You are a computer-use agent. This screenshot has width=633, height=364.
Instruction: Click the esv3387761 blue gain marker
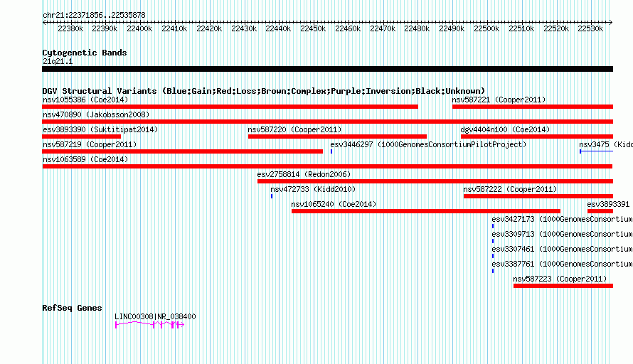point(493,271)
